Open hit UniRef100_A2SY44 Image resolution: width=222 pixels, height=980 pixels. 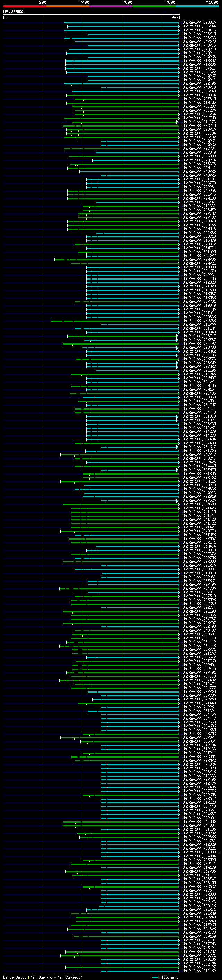[199, 26]
